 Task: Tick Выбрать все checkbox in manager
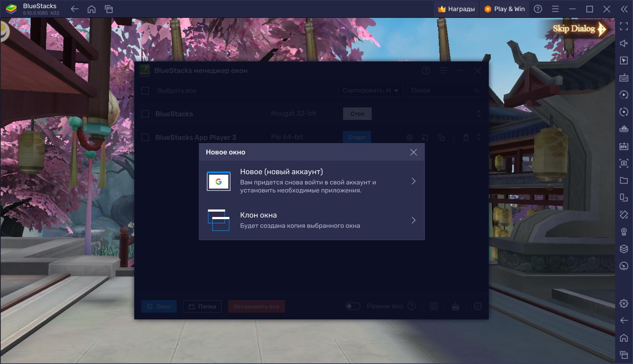145,91
